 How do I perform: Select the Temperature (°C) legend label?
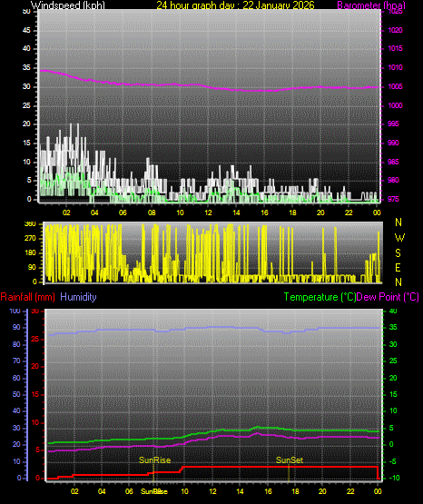point(320,297)
